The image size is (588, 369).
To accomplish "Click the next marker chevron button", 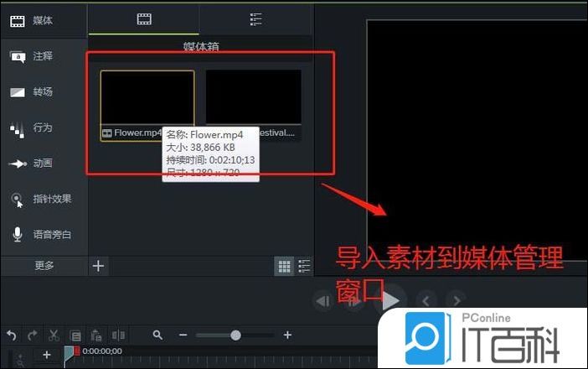I will click(x=456, y=301).
